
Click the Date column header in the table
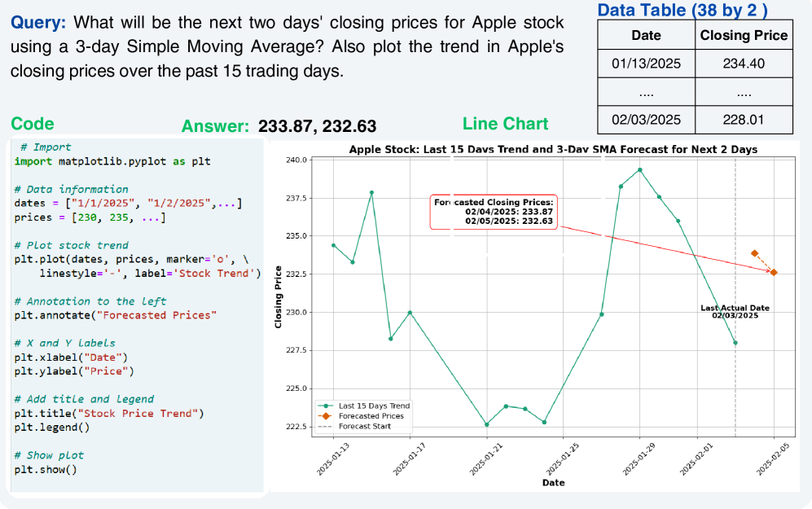pyautogui.click(x=645, y=35)
